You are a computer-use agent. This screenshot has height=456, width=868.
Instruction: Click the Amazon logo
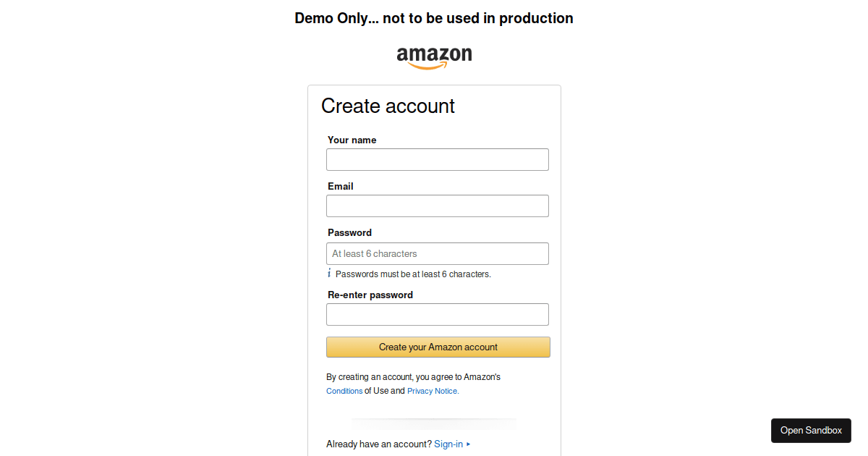pos(434,56)
